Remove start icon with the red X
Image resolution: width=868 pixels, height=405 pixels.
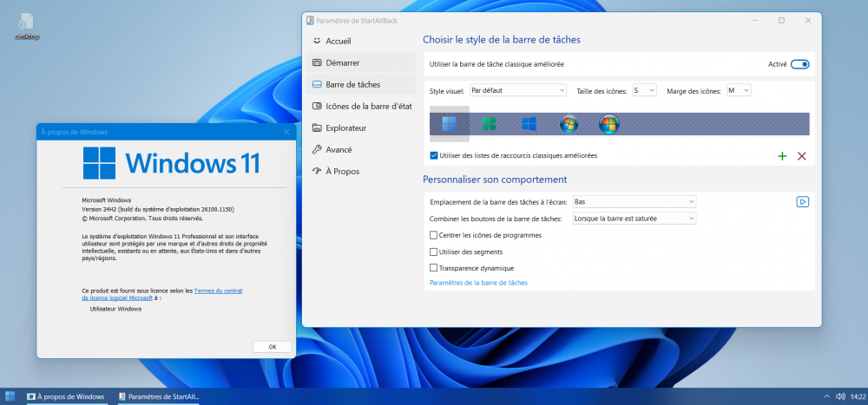(801, 156)
